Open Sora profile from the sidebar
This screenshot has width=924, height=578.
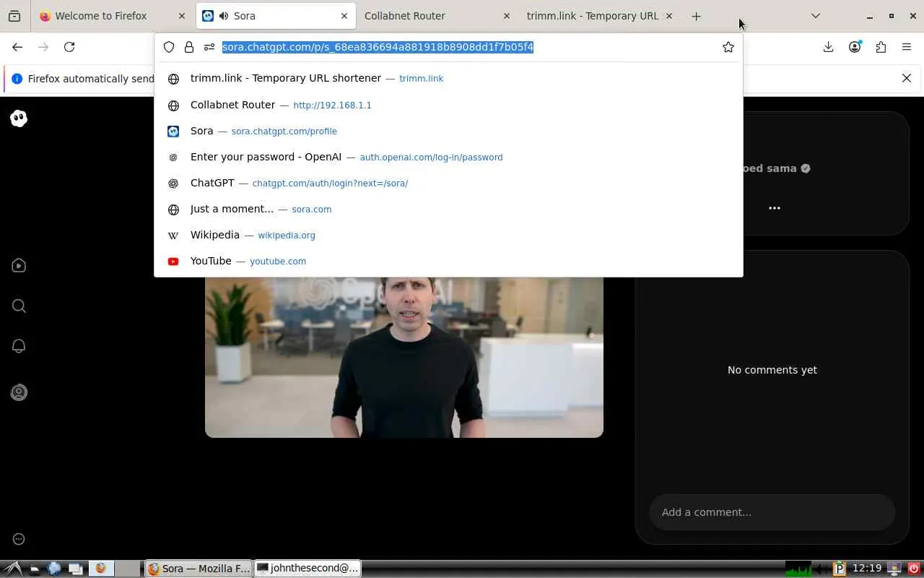(x=19, y=392)
